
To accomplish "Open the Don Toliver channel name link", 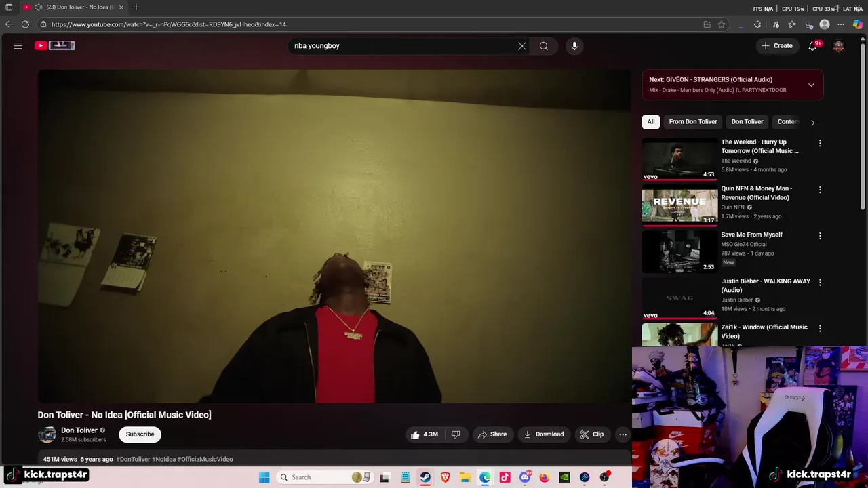I will point(79,430).
